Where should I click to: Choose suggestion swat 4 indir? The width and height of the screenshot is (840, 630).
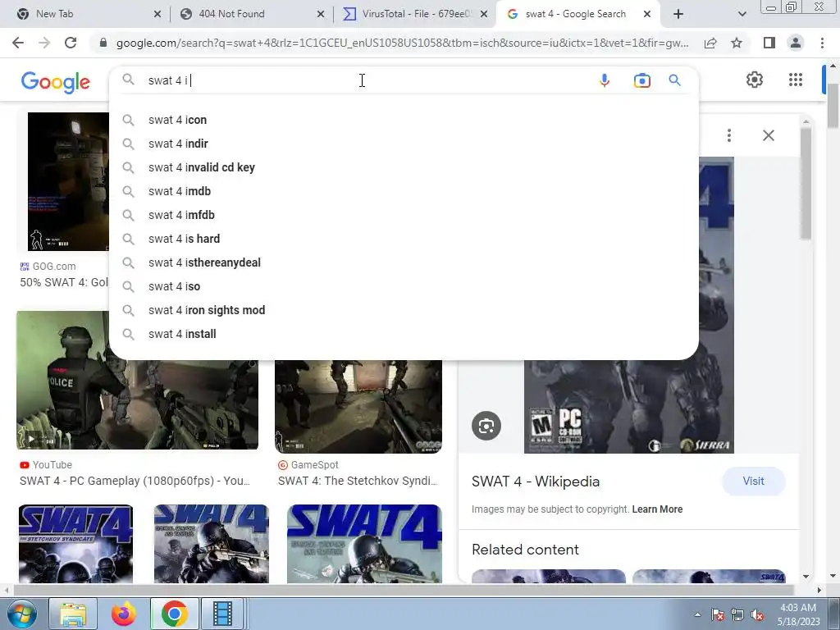(404, 144)
